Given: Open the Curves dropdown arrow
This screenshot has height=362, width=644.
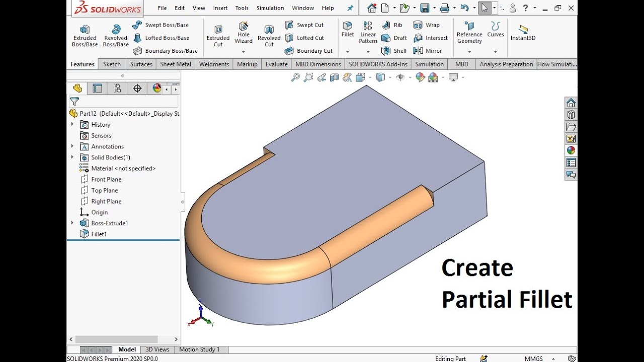Looking at the screenshot, I should point(496,52).
